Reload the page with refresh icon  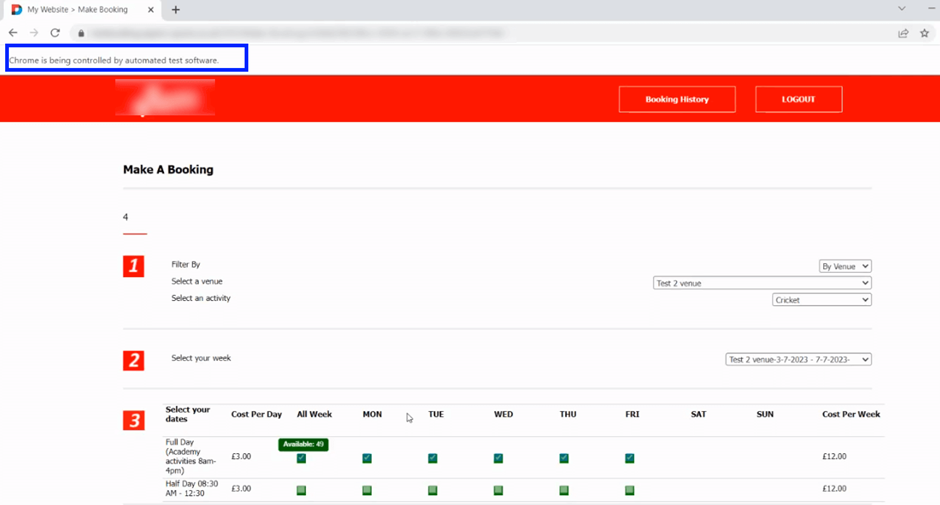[x=55, y=33]
